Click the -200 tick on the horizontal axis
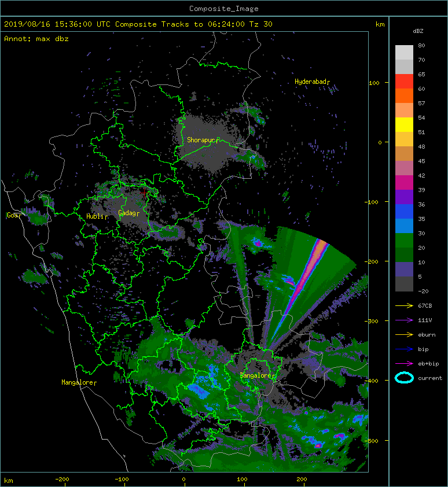This screenshot has width=448, height=487. 62,479
